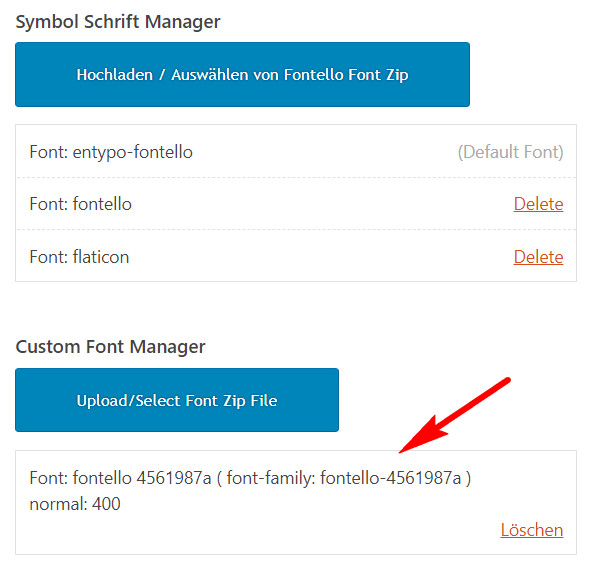Delete the fontello icon font

538,204
